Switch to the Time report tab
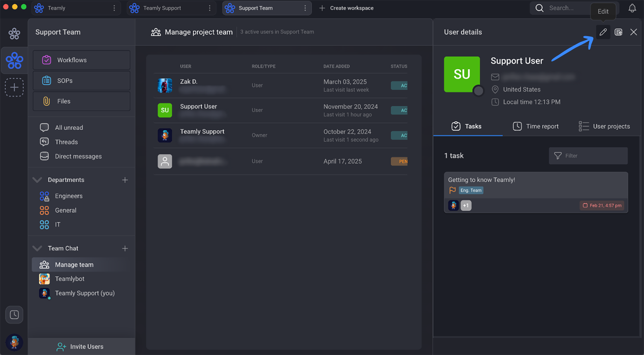644x355 pixels. [x=536, y=126]
